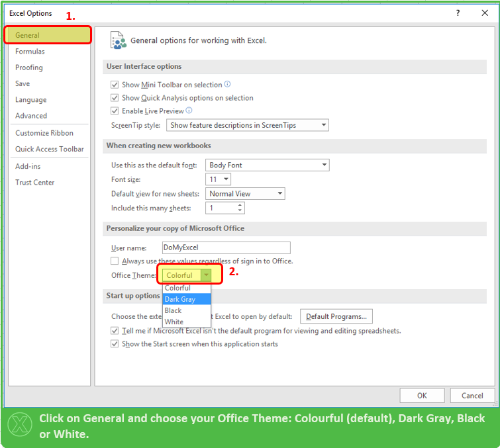The height and width of the screenshot is (448, 500).
Task: Click the User name input field
Action: pos(226,247)
